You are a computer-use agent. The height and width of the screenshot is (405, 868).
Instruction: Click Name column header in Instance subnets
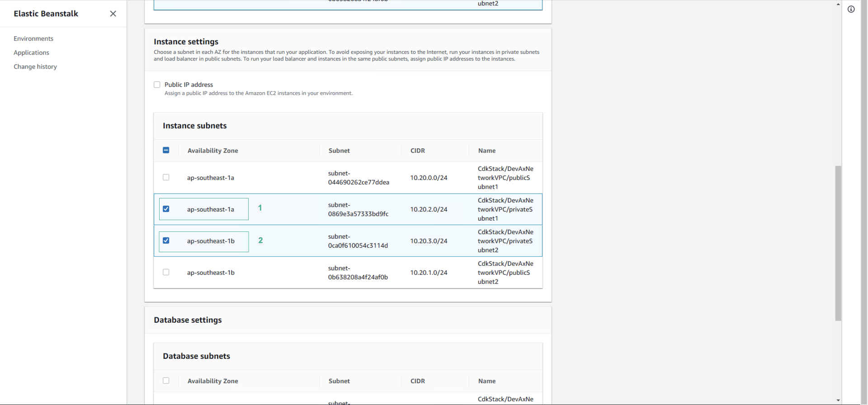click(x=487, y=151)
